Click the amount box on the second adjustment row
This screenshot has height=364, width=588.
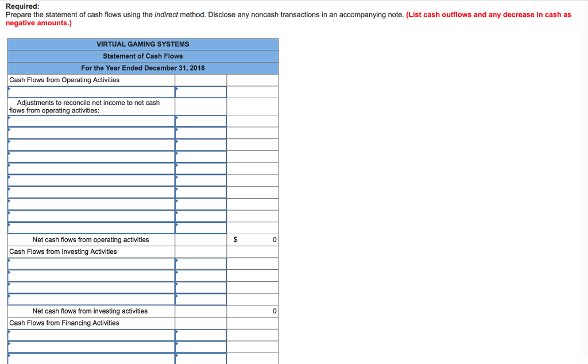click(x=201, y=133)
